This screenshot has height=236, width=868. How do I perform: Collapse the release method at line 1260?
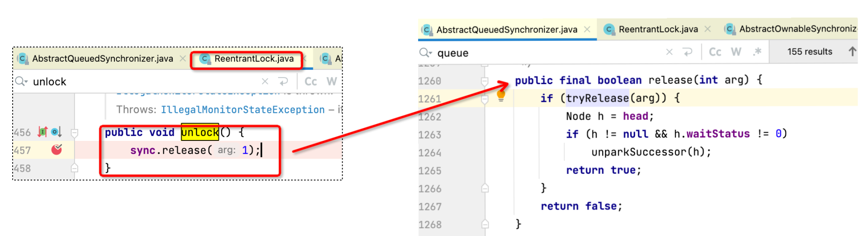485,81
